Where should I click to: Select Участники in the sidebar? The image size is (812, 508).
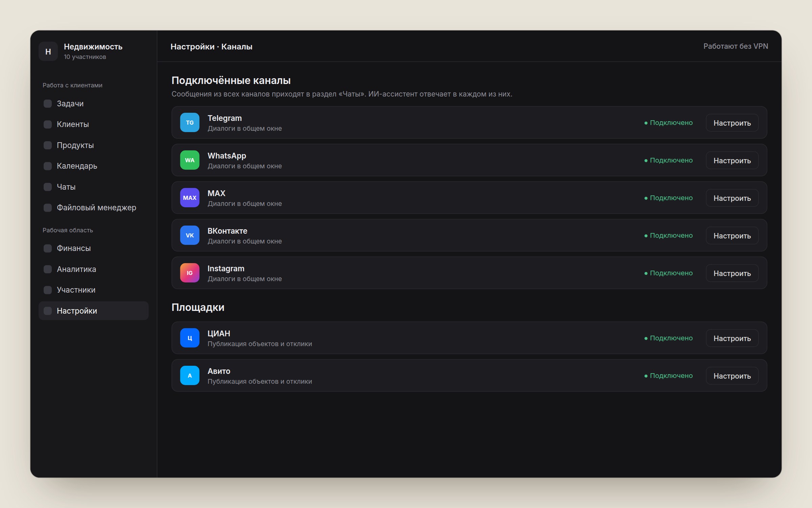[x=93, y=290]
